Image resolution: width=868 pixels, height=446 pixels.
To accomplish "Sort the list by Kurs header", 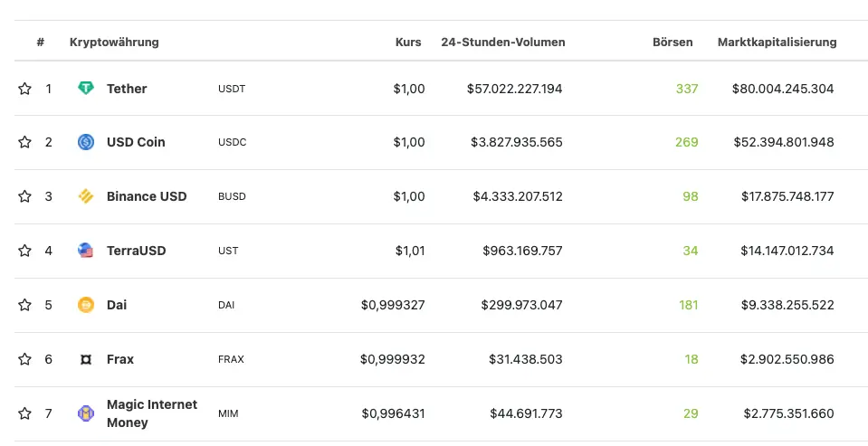I will (x=408, y=42).
